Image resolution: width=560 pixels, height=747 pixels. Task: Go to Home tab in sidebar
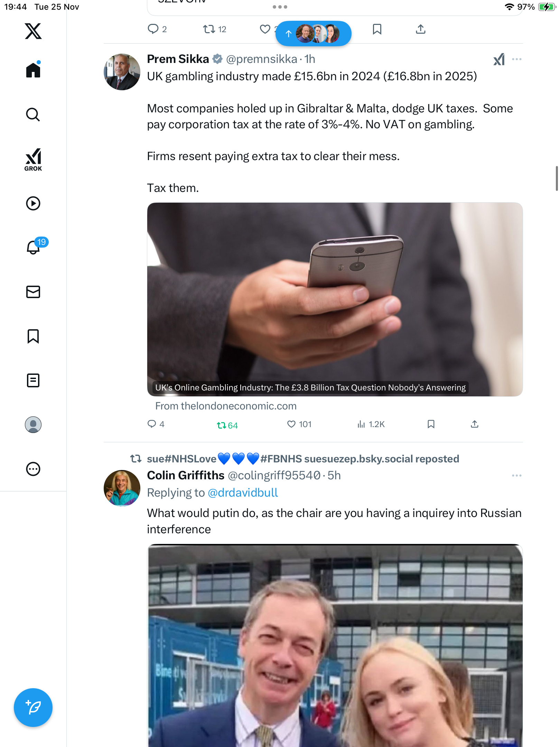coord(33,70)
